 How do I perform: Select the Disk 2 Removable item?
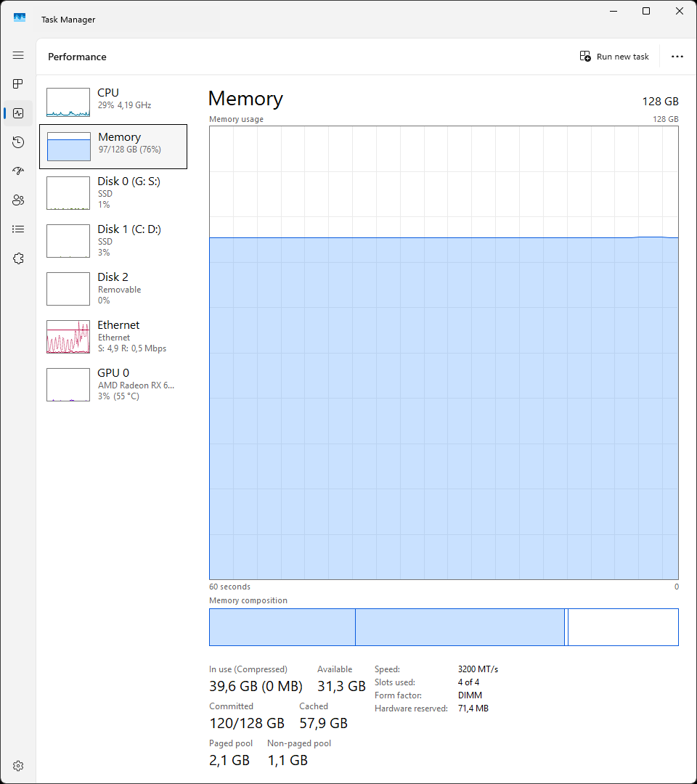(113, 288)
